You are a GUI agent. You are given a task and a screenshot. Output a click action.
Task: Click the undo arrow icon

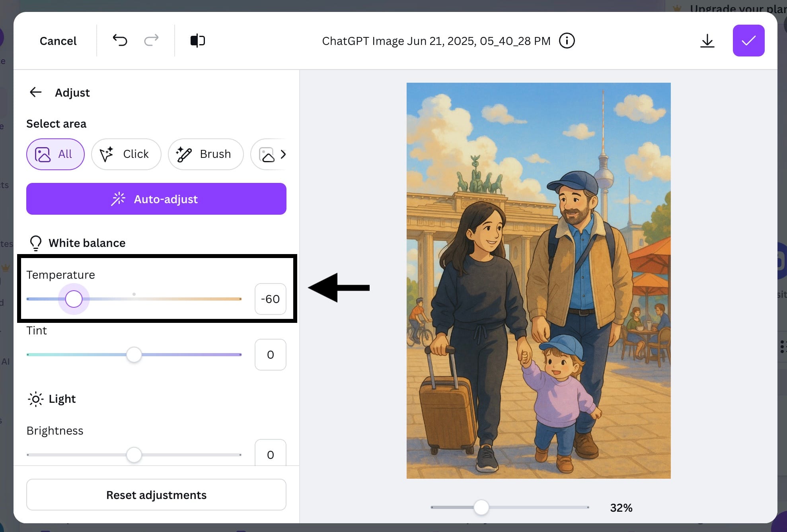click(x=120, y=40)
